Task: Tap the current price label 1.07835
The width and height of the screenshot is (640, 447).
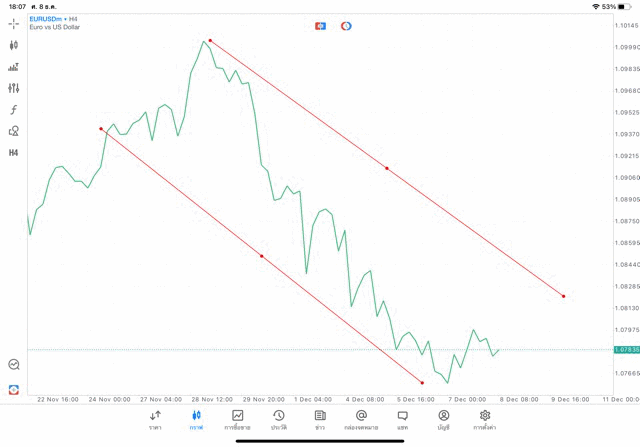Action: [x=624, y=350]
